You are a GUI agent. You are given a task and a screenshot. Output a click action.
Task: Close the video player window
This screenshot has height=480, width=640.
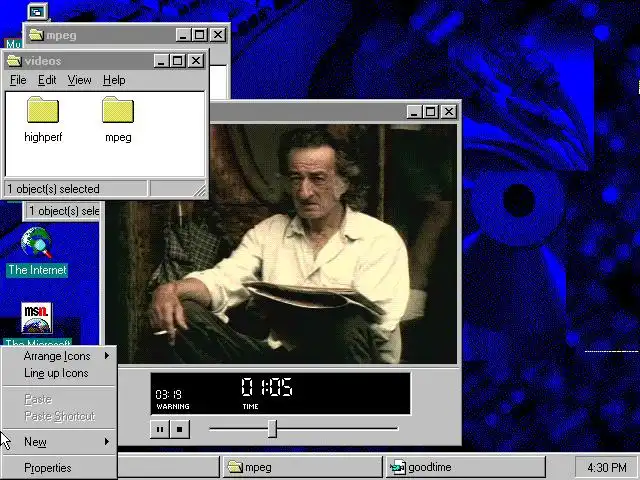449,112
